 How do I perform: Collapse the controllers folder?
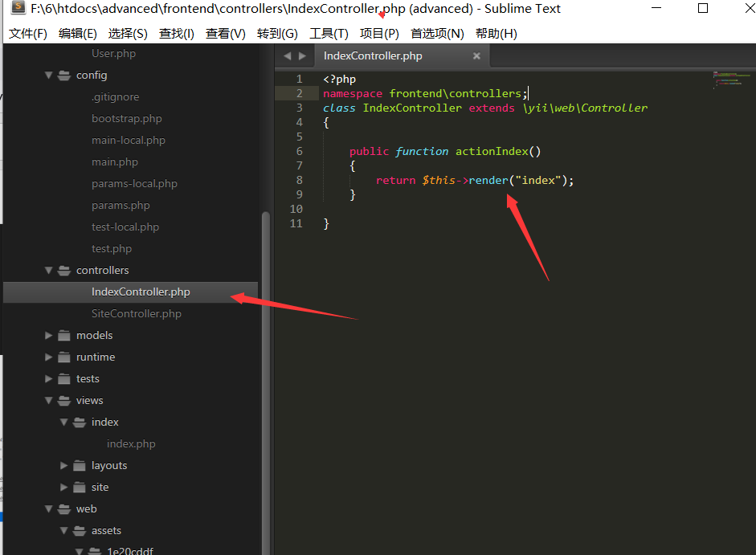49,271
